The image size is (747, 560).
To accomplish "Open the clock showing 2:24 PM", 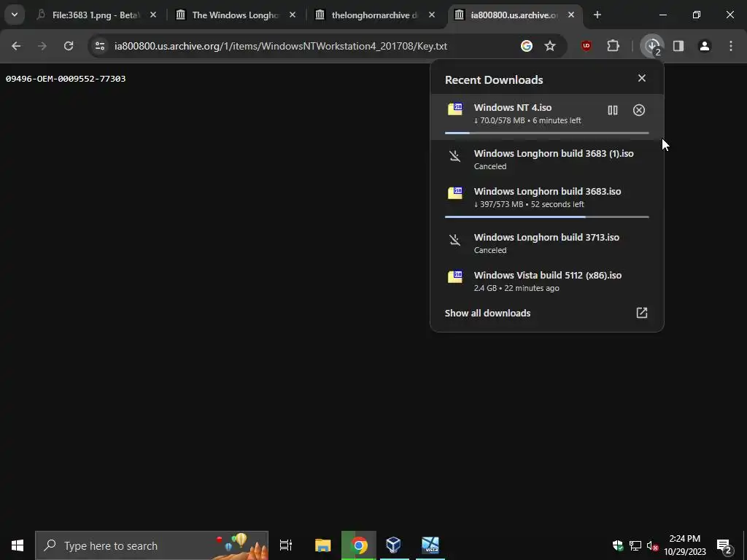I will click(684, 545).
